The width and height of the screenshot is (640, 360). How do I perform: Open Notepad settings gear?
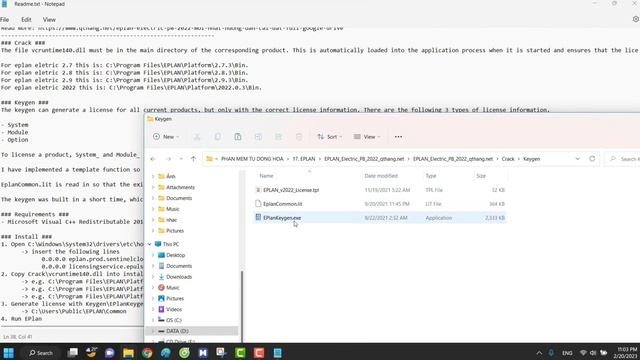coord(636,19)
